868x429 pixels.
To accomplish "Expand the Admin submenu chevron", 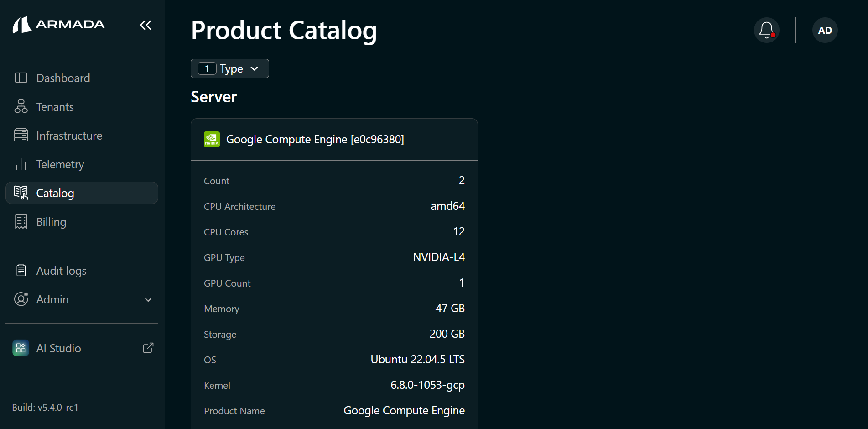I will tap(148, 300).
